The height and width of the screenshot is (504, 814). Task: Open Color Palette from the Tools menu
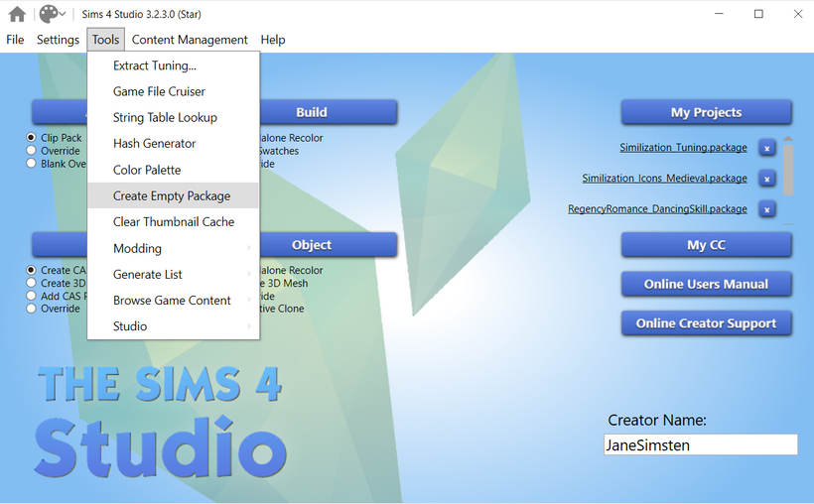(147, 170)
